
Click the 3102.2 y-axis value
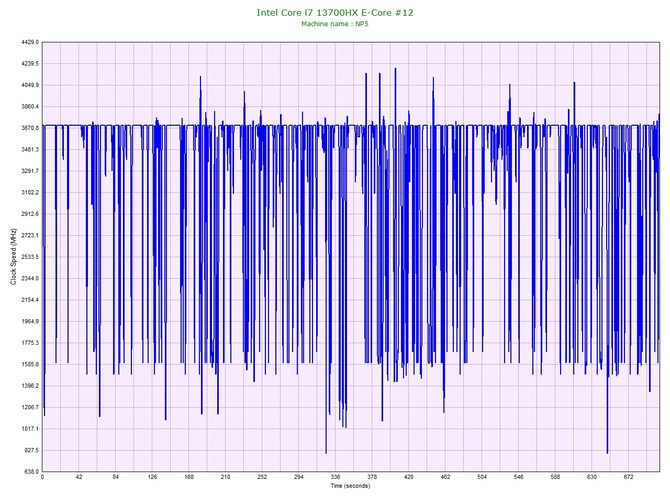point(30,192)
